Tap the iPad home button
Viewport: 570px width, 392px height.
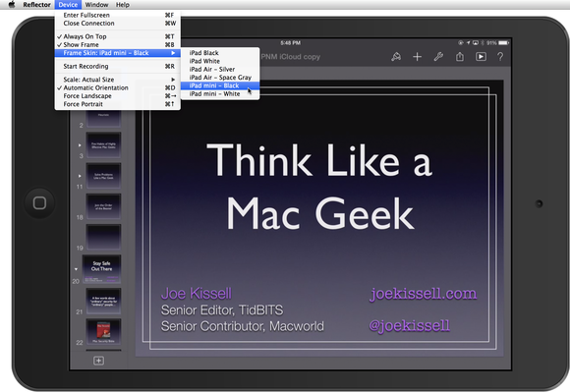[39, 203]
